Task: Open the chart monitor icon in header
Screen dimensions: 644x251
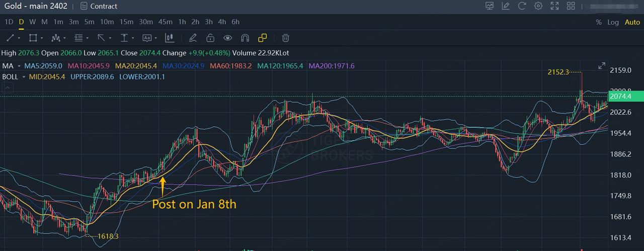Action: 490,6
